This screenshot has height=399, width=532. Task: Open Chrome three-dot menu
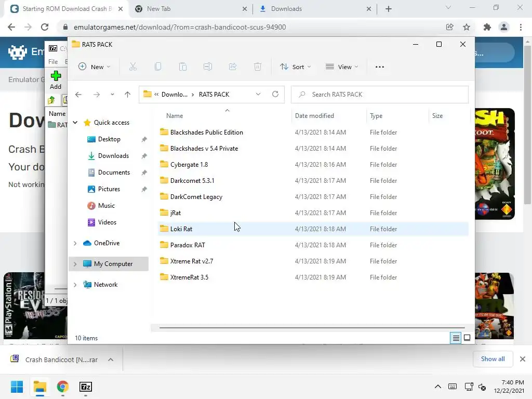[521, 27]
